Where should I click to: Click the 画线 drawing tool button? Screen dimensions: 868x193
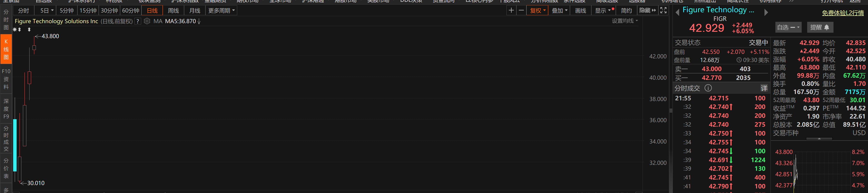tap(581, 10)
